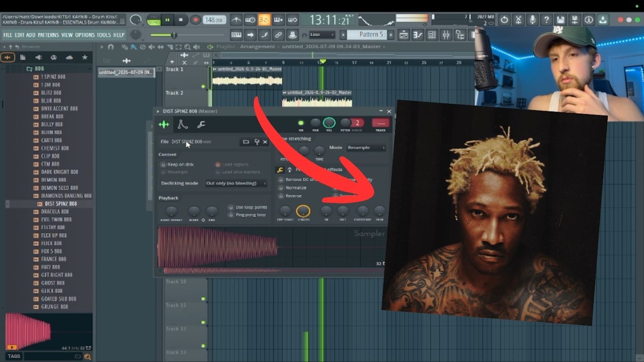This screenshot has width=644, height=362.
Task: Open the TOOLS menu
Action: tap(104, 35)
